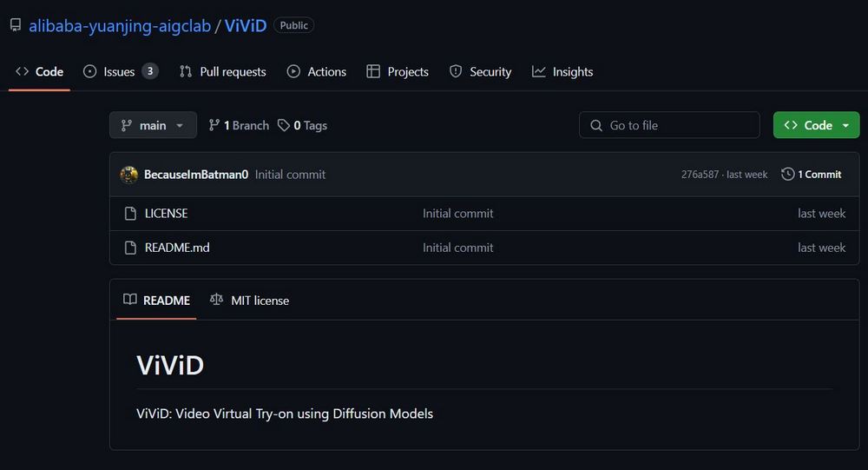Open commit history clock icon
The image size is (868, 470).
pyautogui.click(x=788, y=174)
